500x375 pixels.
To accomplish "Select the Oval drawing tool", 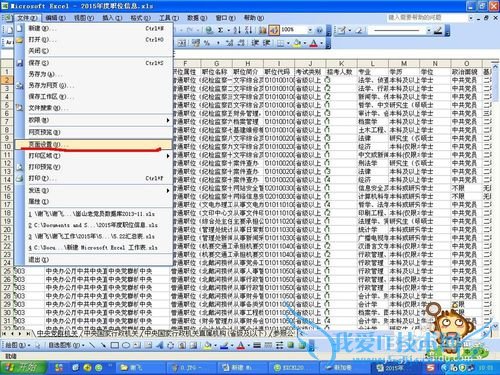I will coord(126,345).
